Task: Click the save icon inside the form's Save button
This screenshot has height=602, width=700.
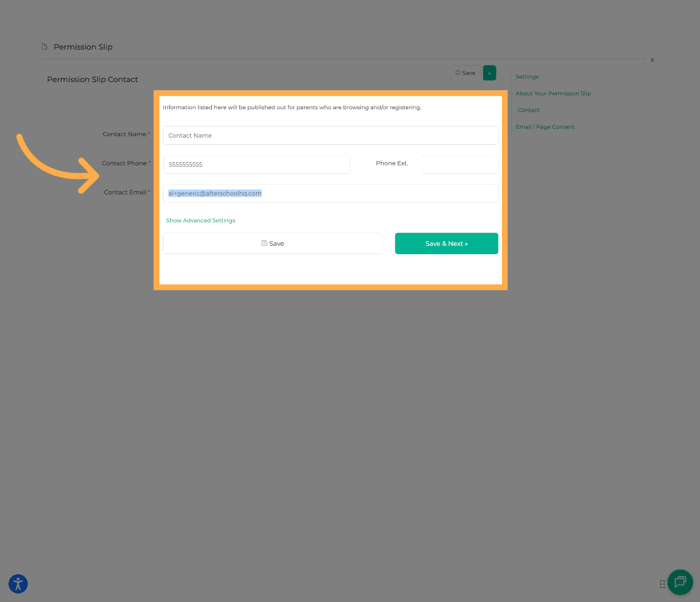Action: coord(264,243)
